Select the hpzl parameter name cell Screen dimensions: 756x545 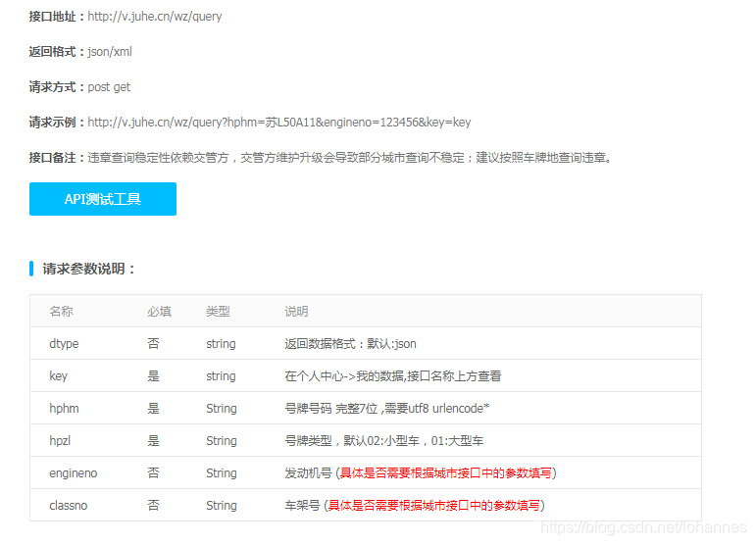(60, 441)
